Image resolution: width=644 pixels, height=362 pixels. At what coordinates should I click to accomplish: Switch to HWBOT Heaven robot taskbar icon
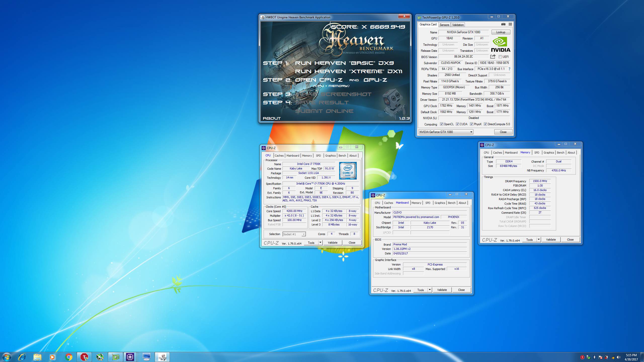(x=162, y=357)
